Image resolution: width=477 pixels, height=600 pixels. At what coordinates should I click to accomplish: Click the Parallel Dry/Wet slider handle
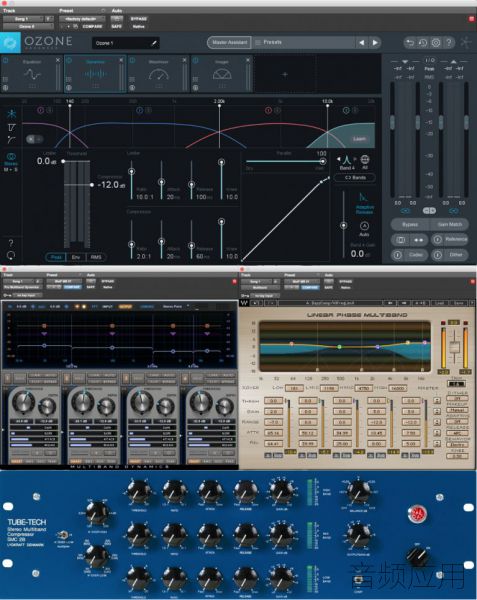coord(323,161)
